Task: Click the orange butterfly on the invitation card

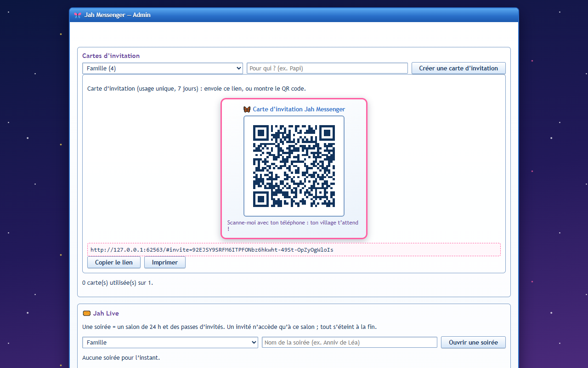Action: [x=247, y=109]
